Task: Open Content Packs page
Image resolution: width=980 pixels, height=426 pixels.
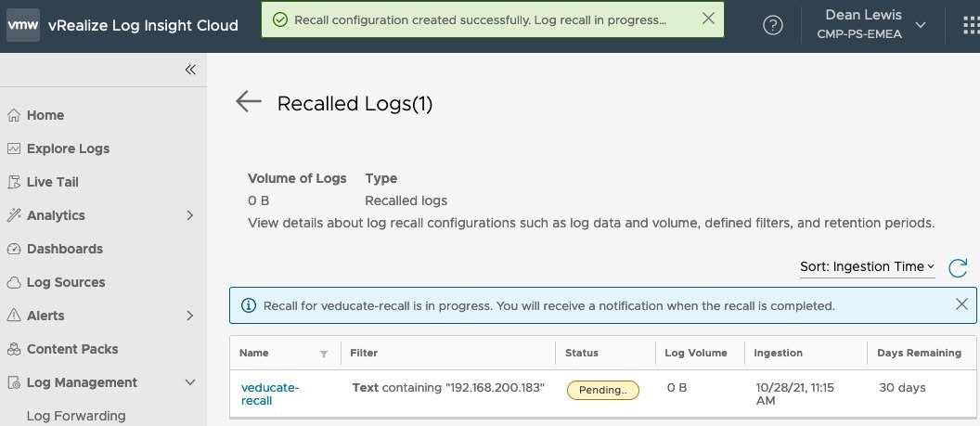Action: tap(72, 349)
